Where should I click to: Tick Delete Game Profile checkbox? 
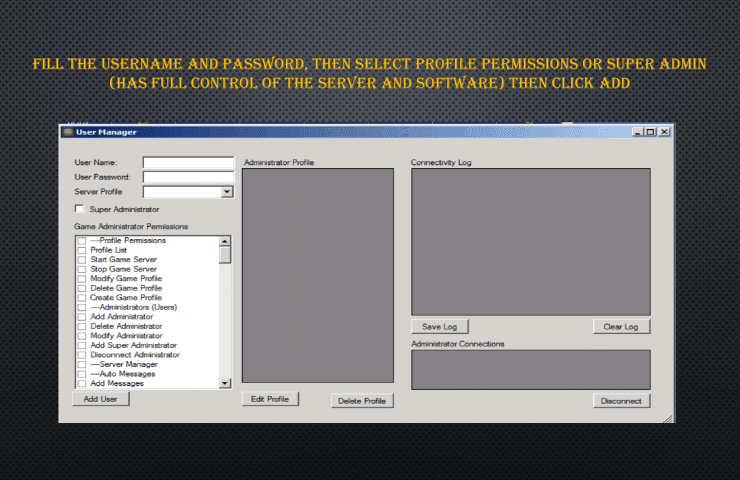point(82,288)
